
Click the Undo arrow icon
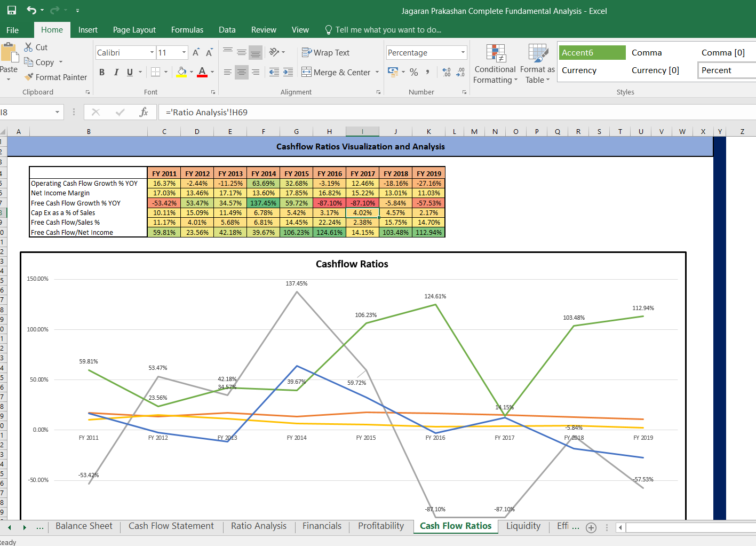tap(31, 10)
